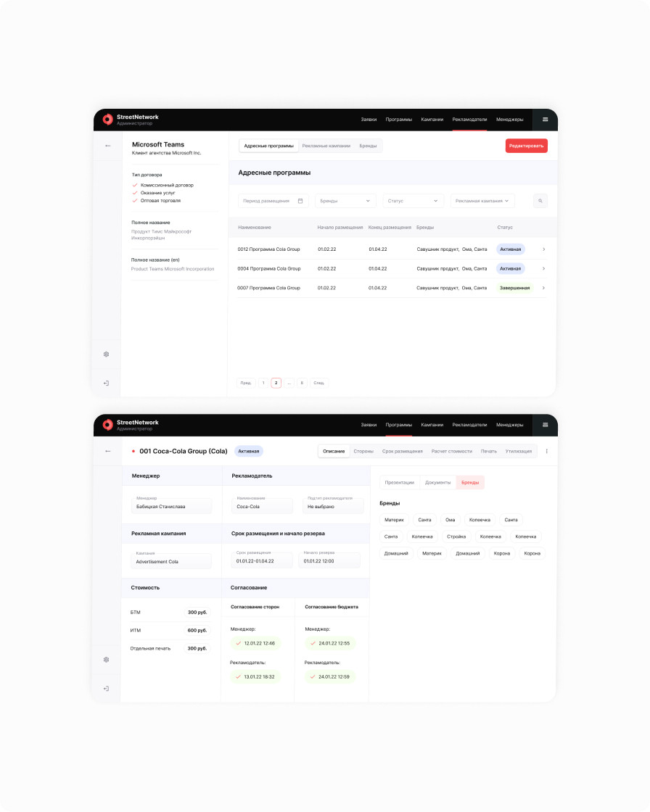Open Заявки in the Microsoft Teams window navbar
Image resolution: width=650 pixels, height=812 pixels.
369,120
